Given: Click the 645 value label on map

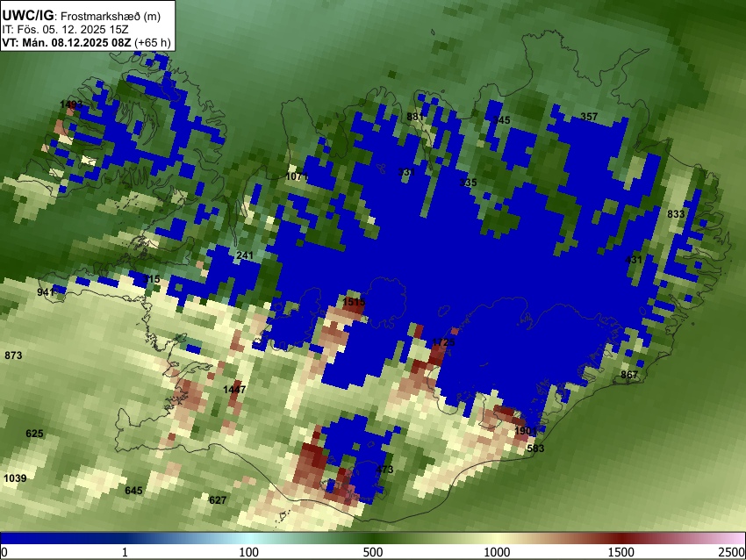Looking at the screenshot, I should pos(133,491).
